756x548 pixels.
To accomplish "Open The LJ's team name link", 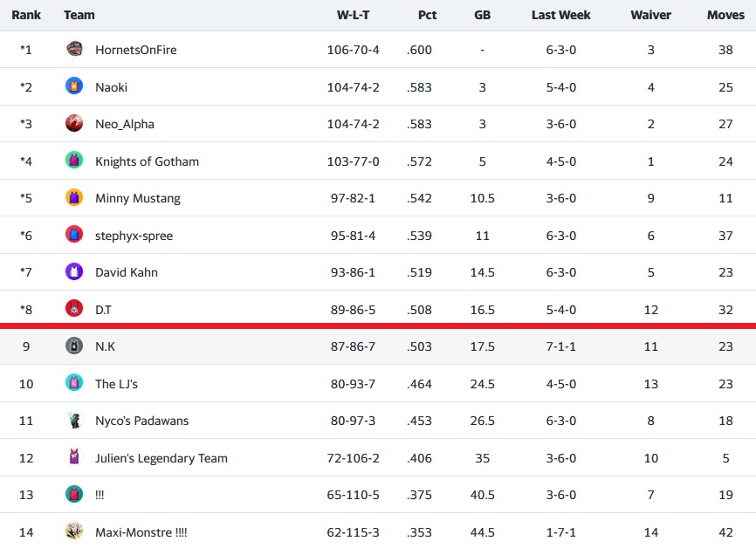I will (x=117, y=383).
